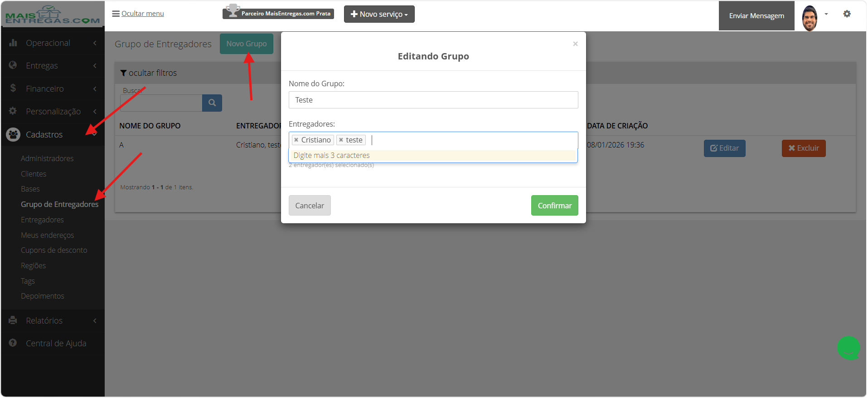Screen dimensions: 868x398
Task: Open the green chat bubble widget
Action: 849,348
